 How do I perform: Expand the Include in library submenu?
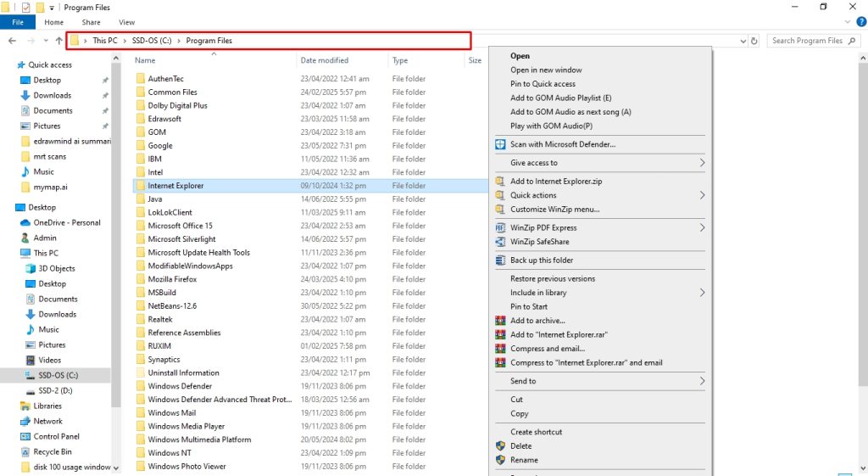702,293
